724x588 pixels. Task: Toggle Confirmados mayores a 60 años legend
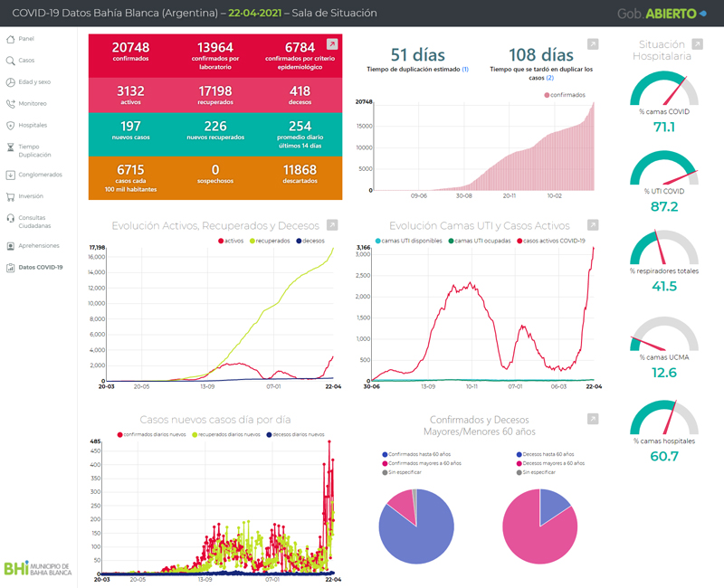pyautogui.click(x=422, y=463)
